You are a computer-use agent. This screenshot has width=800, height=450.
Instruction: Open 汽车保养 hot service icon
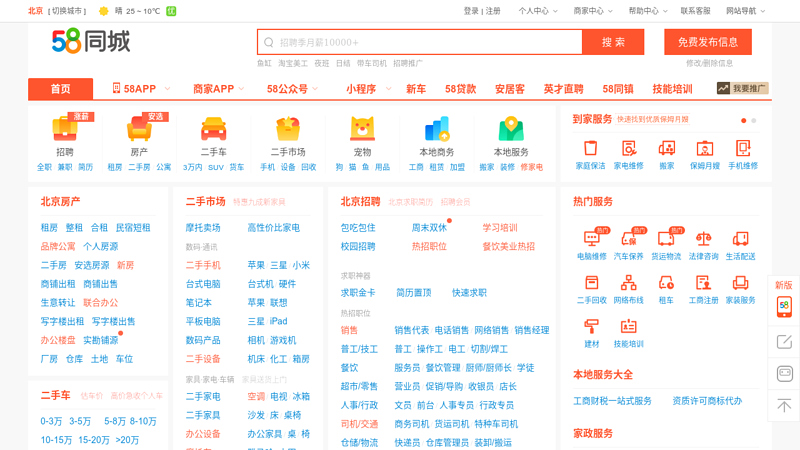(x=629, y=238)
